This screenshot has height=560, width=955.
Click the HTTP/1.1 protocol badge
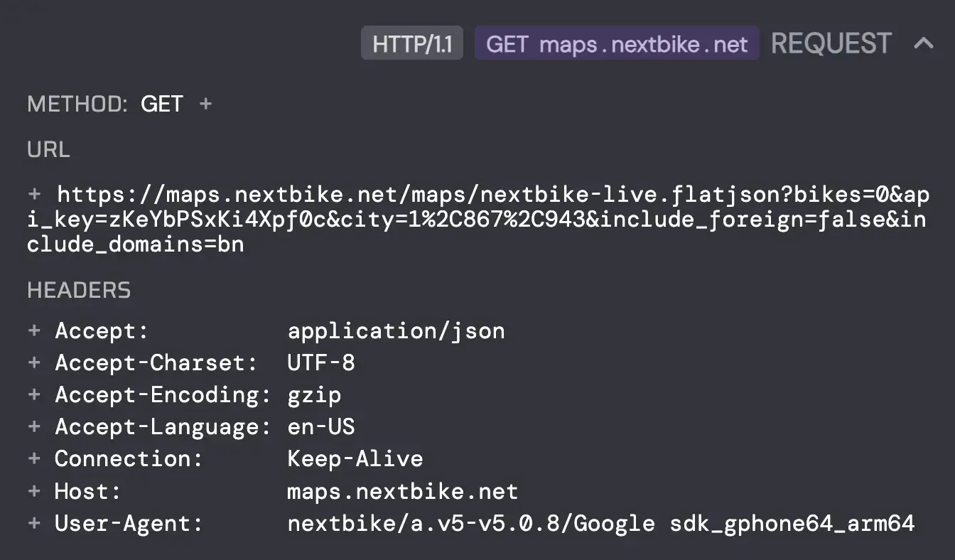tap(412, 44)
